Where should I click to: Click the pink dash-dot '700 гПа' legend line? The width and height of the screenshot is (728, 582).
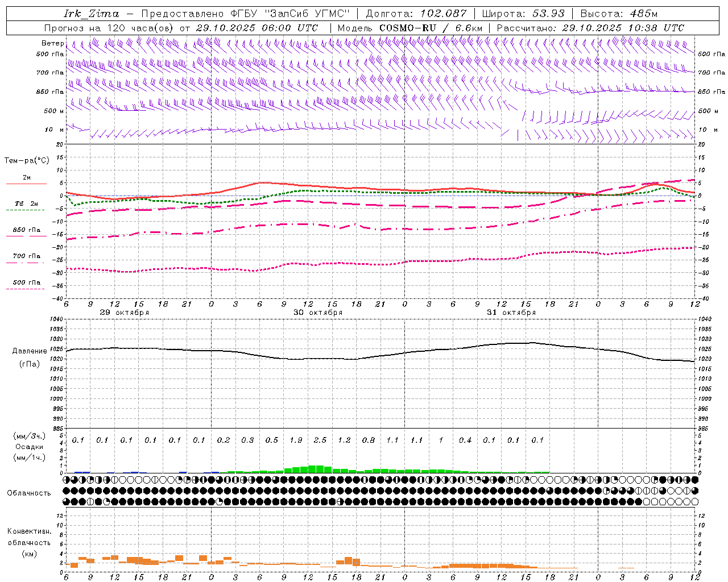pos(25,263)
